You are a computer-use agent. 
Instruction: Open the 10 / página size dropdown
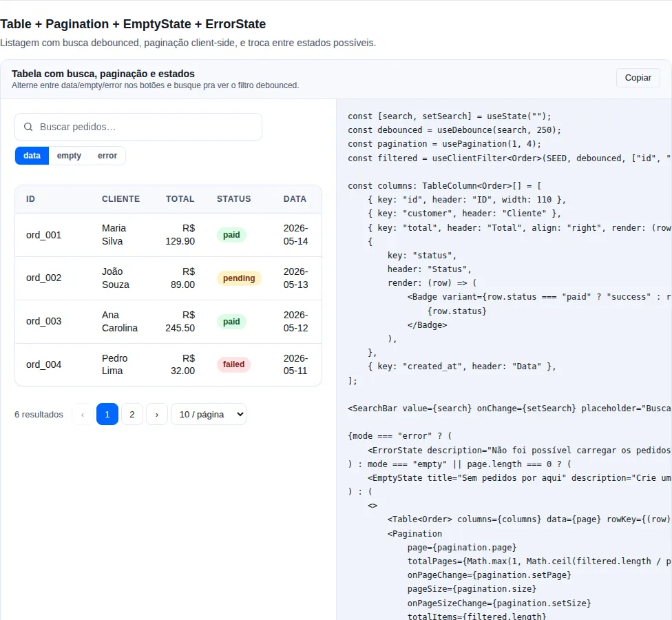209,414
